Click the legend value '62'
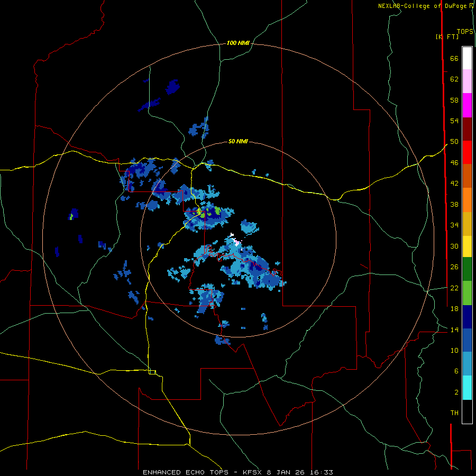This screenshot has height=476, width=476. click(x=454, y=79)
